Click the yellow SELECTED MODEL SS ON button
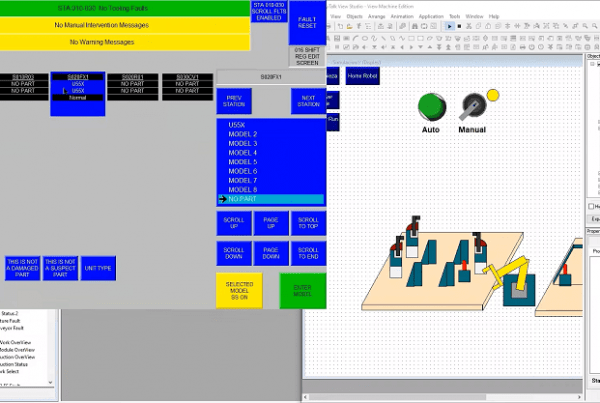 [x=239, y=290]
